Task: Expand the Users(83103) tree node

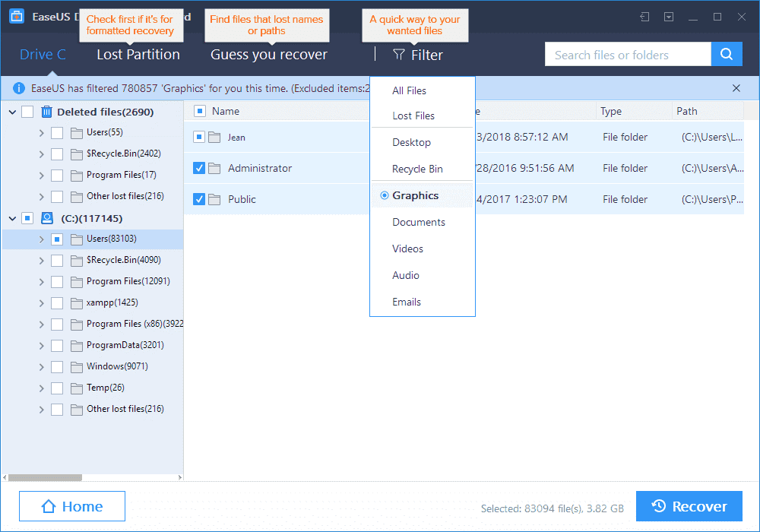Action: click(42, 239)
